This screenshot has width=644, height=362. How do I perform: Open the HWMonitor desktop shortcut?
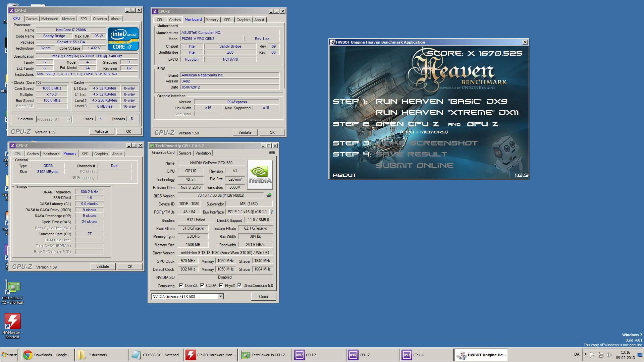click(x=12, y=326)
